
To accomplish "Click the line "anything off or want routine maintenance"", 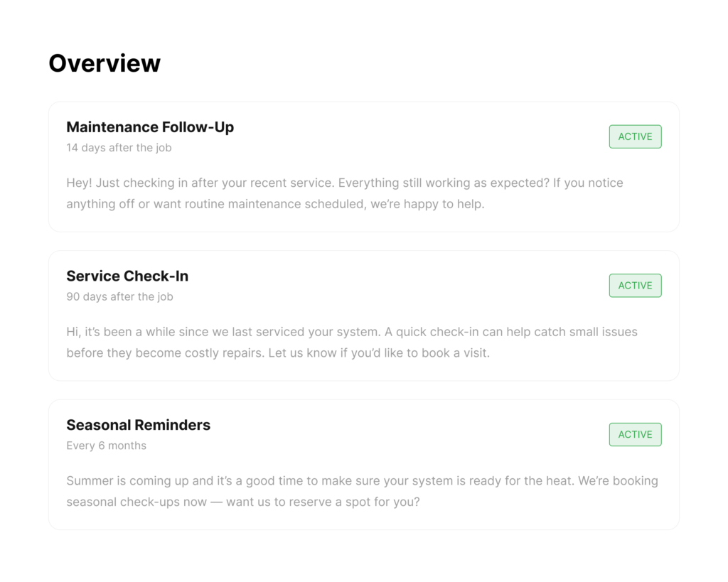I will (x=275, y=204).
